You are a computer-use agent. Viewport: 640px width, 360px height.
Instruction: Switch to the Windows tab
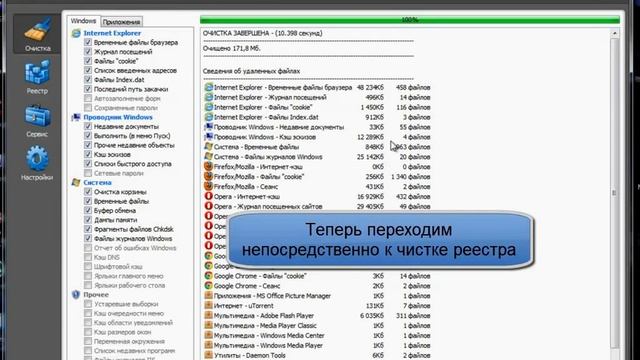[83, 21]
